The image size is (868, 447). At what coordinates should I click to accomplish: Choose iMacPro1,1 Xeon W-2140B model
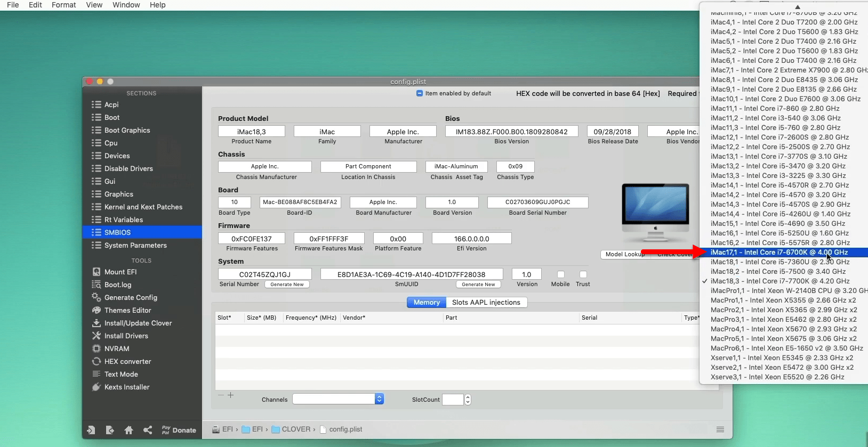[x=784, y=290]
